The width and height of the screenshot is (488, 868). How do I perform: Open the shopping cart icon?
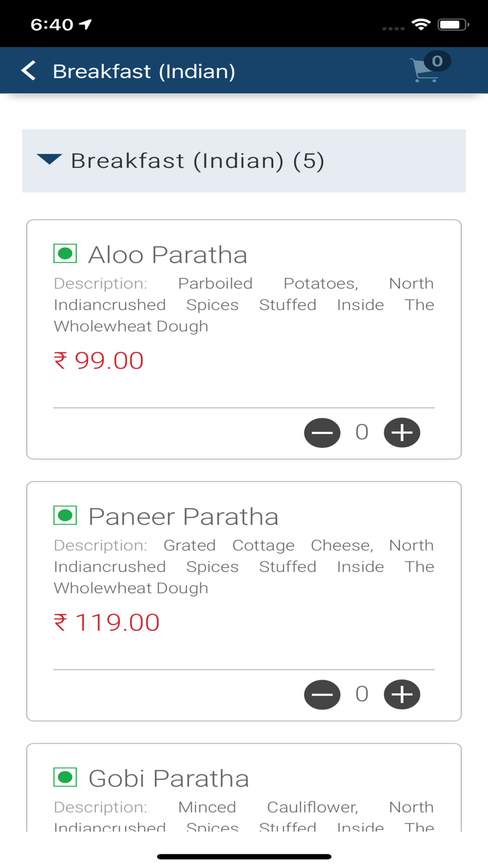point(425,71)
